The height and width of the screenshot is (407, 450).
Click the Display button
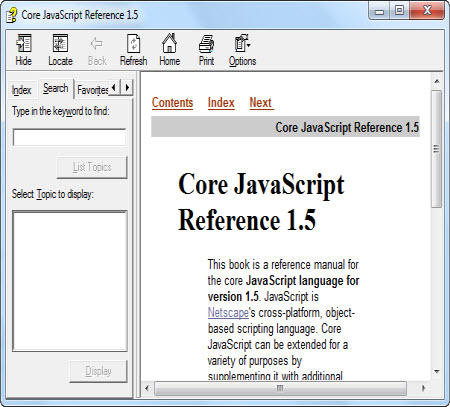(98, 371)
